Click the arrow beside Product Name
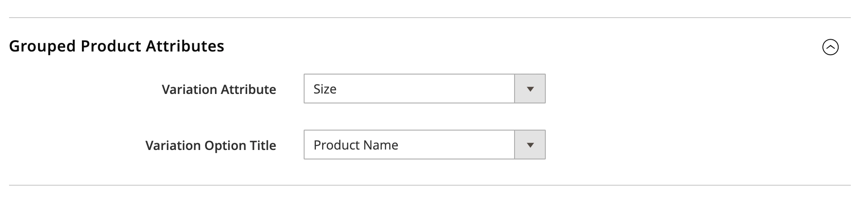 click(x=530, y=145)
